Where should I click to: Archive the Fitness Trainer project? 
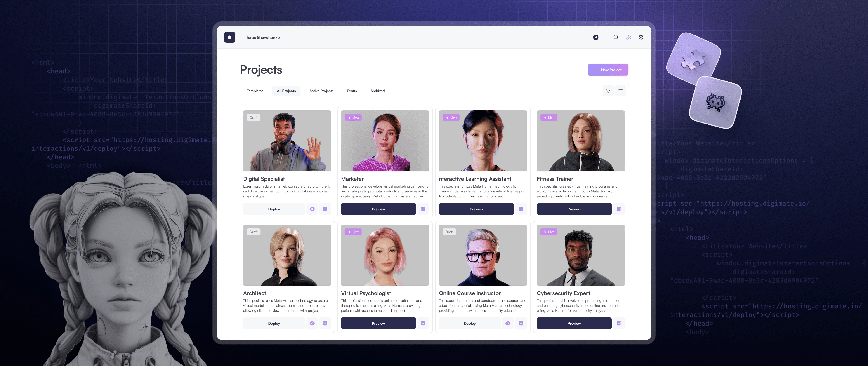[x=619, y=209]
